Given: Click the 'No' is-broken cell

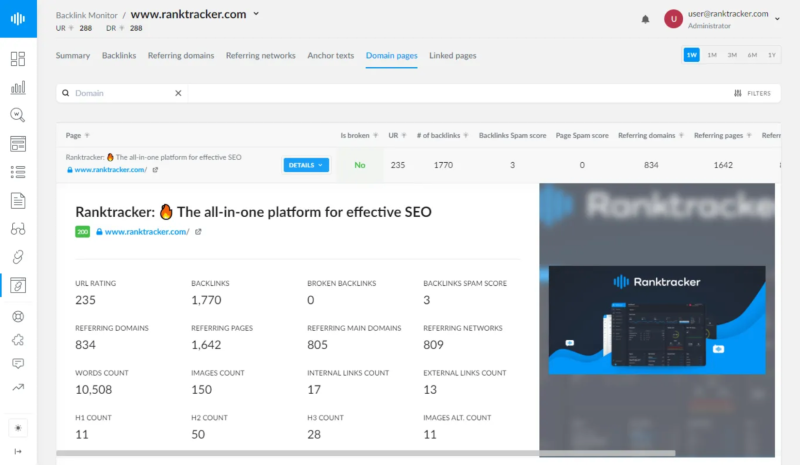Looking at the screenshot, I should click(x=360, y=165).
